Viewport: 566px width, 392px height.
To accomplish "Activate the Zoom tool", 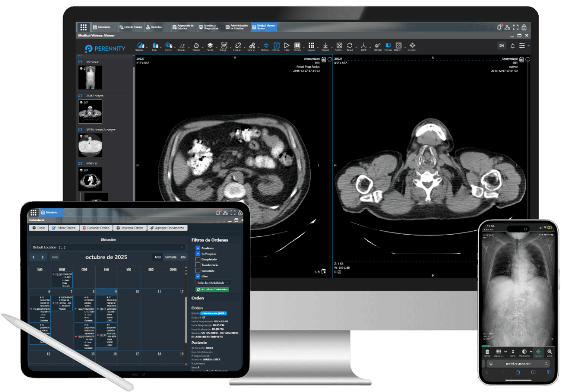I will click(x=169, y=45).
